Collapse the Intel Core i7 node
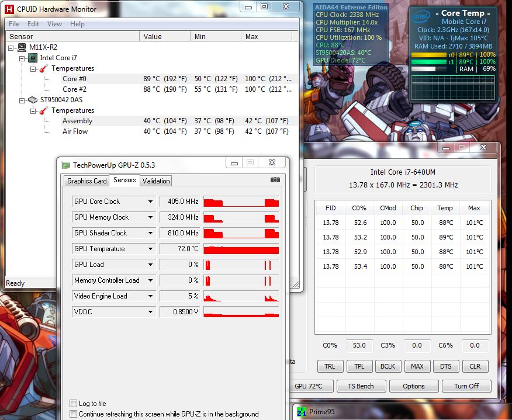512x420 pixels. click(22, 58)
